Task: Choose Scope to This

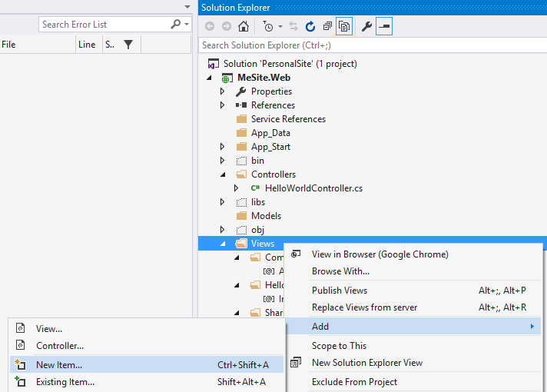Action: (339, 346)
